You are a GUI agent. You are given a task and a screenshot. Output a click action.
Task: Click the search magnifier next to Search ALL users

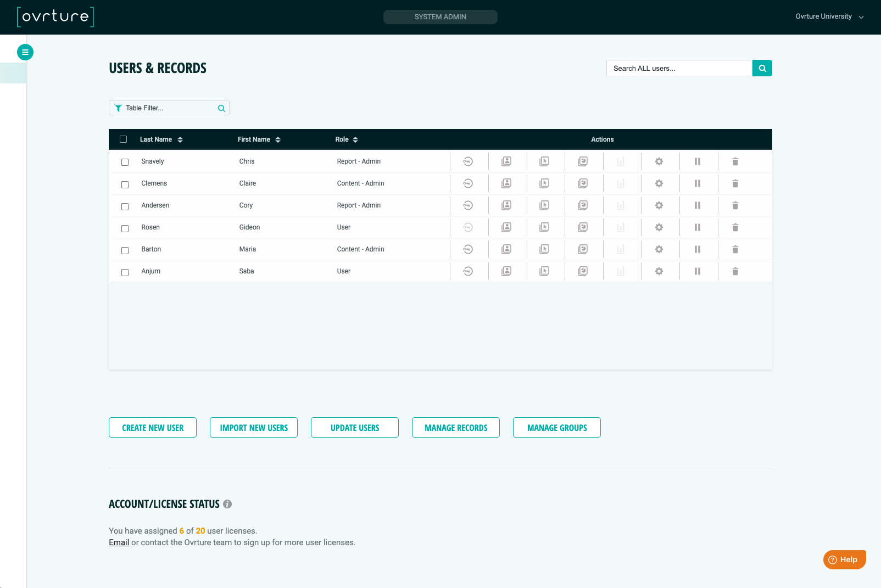(x=762, y=68)
